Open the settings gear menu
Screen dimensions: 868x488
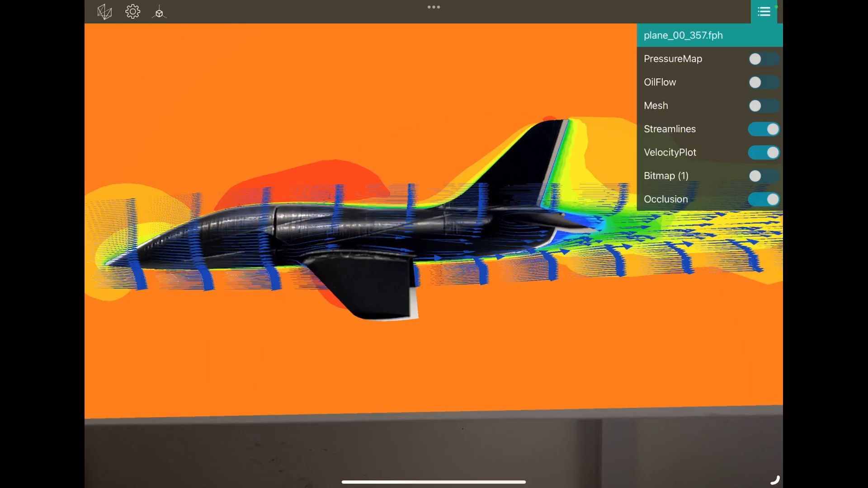coord(132,11)
